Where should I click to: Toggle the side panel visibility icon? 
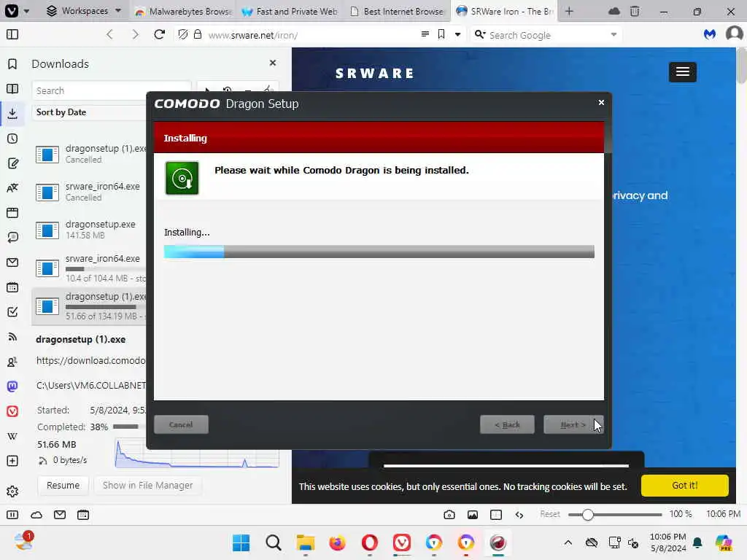12,34
